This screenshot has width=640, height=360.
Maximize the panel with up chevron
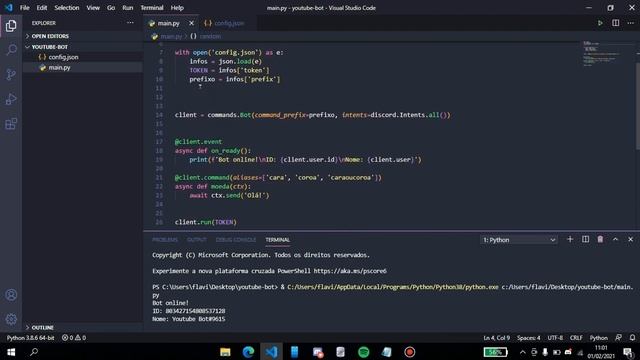616,239
